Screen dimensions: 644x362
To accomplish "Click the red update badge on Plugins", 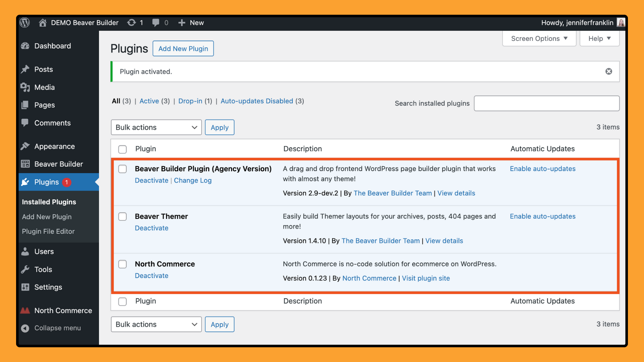I will coord(66,182).
